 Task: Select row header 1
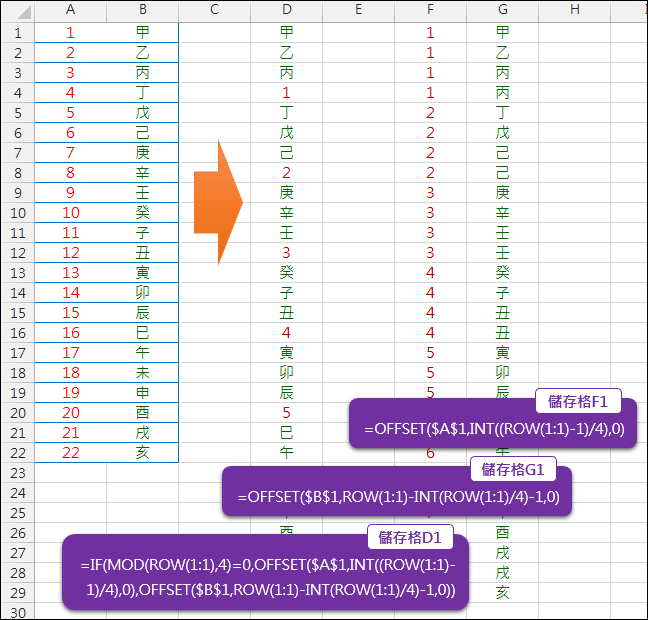click(x=17, y=33)
